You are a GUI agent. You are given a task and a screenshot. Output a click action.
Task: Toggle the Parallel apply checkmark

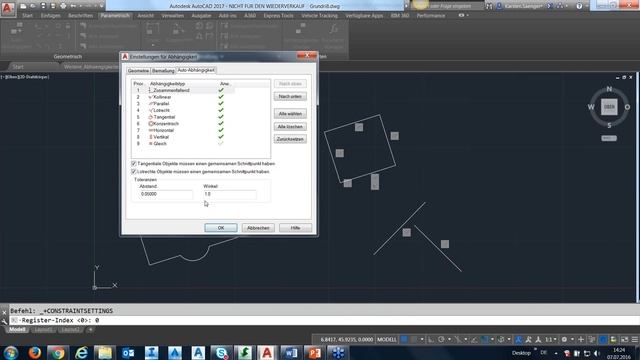click(221, 104)
